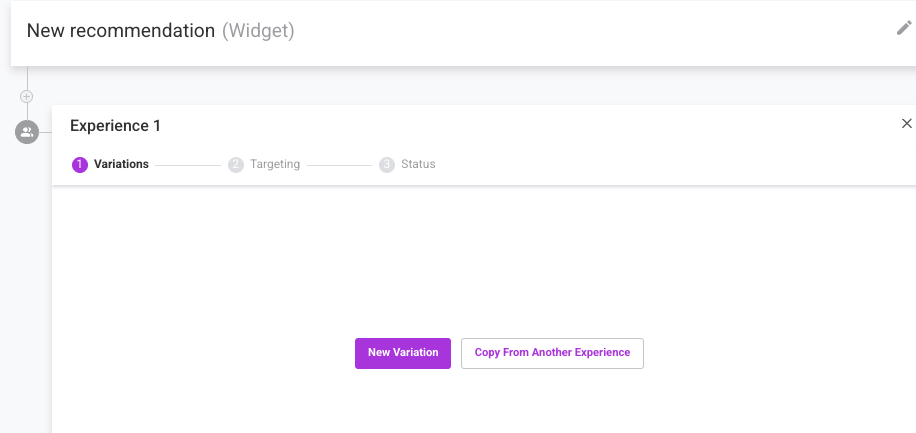Switch to the Targeting step
This screenshot has height=433, width=916.
275,164
